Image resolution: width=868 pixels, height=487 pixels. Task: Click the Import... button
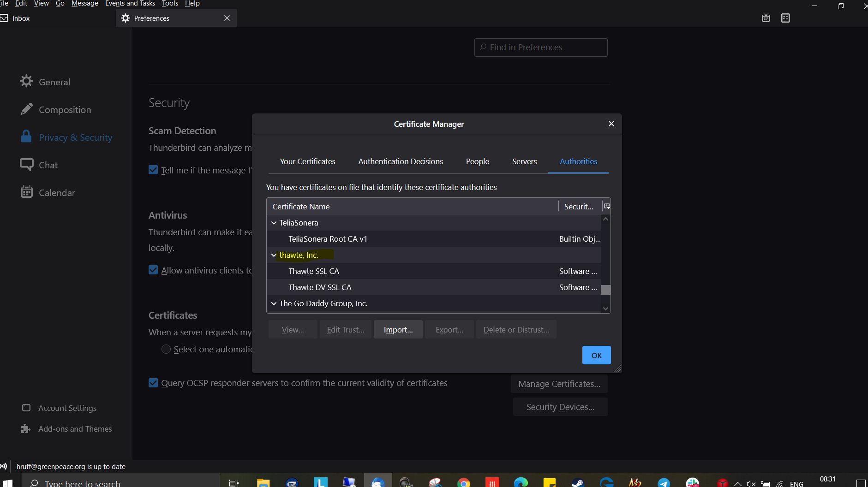point(398,330)
